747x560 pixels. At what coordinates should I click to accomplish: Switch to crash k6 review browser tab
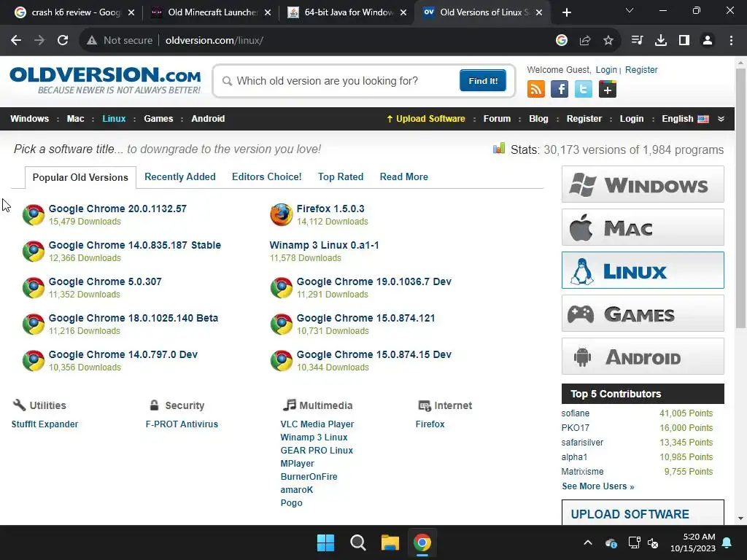(x=74, y=12)
